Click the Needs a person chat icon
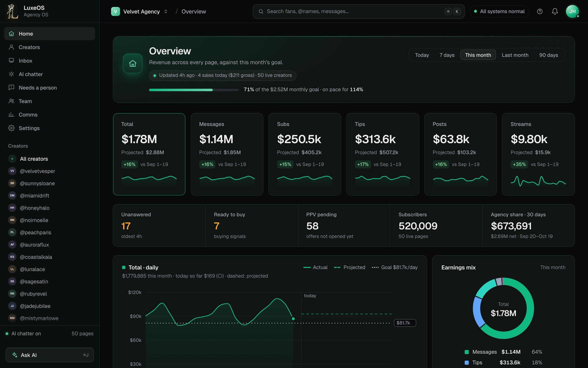Viewport: 588px width, 368px height. (11, 88)
